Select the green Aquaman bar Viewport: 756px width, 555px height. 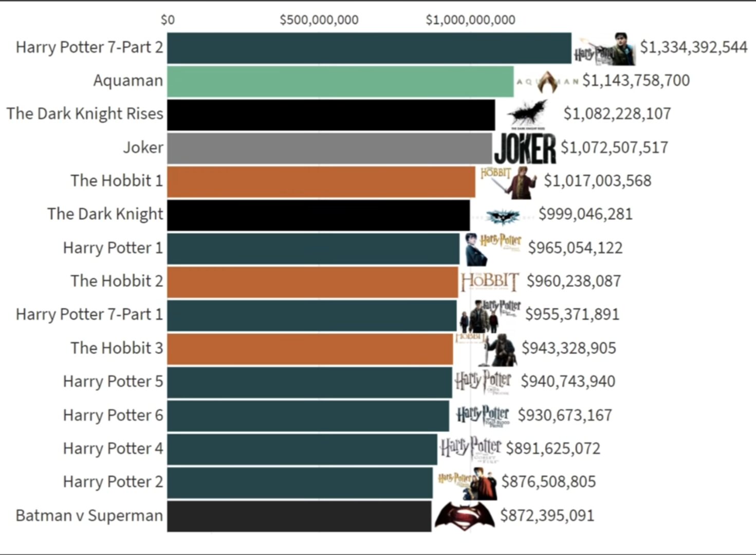[340, 81]
